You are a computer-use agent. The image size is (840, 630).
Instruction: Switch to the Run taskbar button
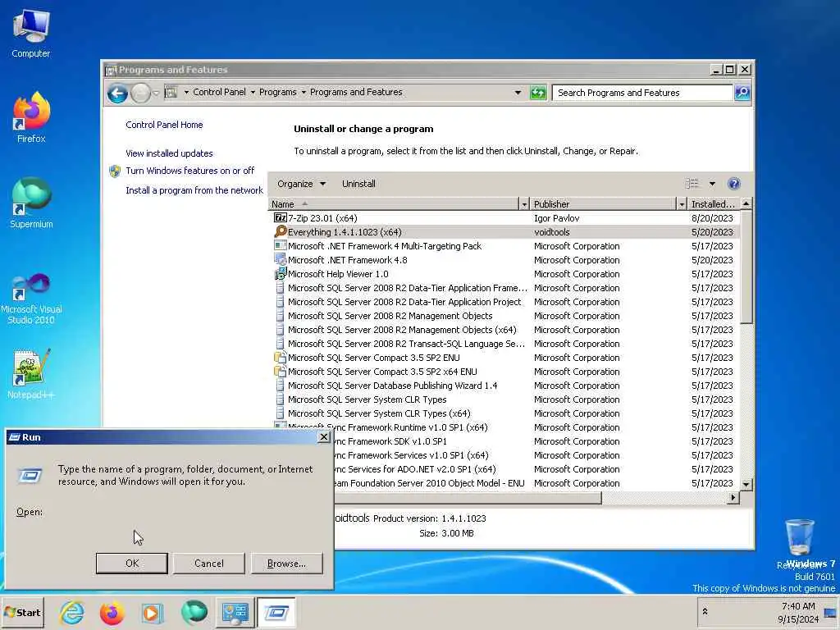coord(276,612)
